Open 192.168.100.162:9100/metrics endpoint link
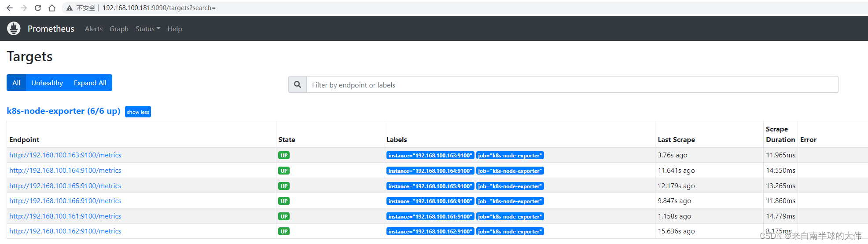Screen dimensions: 868x244 [65, 231]
